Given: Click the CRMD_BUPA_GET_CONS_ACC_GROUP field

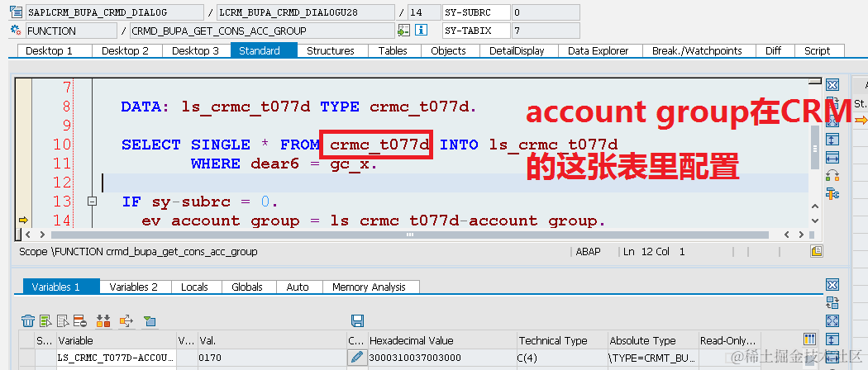Looking at the screenshot, I should click(x=262, y=31).
